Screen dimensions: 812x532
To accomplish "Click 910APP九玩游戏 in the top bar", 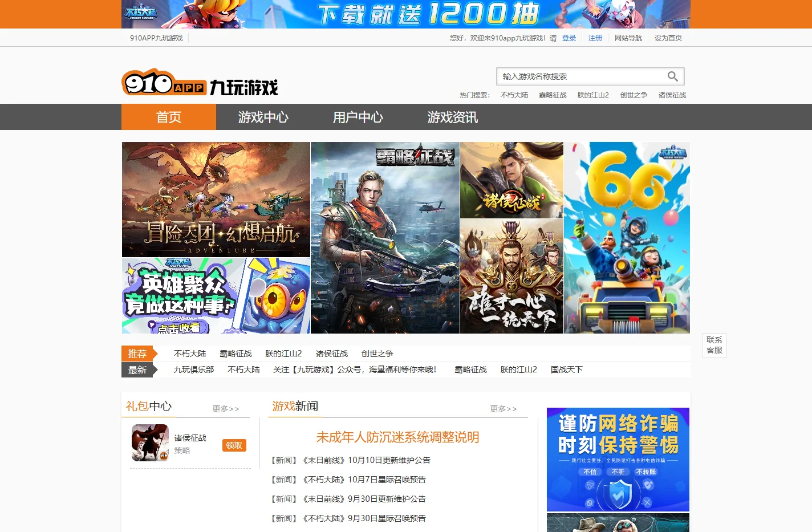I will (x=156, y=38).
